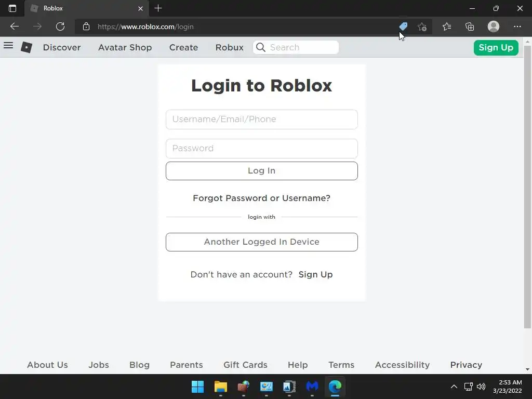Image resolution: width=532 pixels, height=399 pixels.
Task: Close the Roblox tab
Action: point(140,8)
